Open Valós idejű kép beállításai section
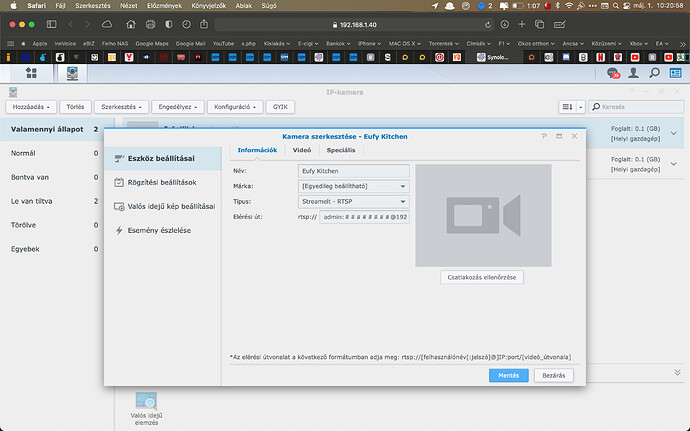Viewport: 690px width, 431px height. (171, 206)
